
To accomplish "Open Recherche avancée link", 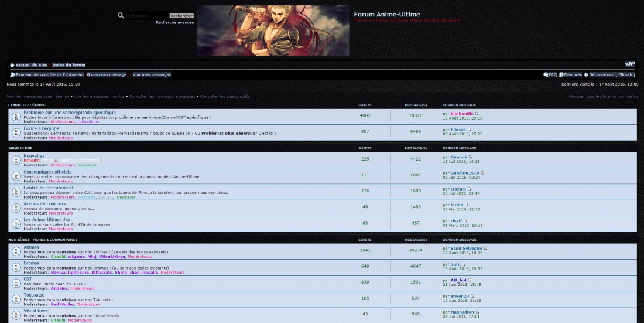I will [175, 23].
